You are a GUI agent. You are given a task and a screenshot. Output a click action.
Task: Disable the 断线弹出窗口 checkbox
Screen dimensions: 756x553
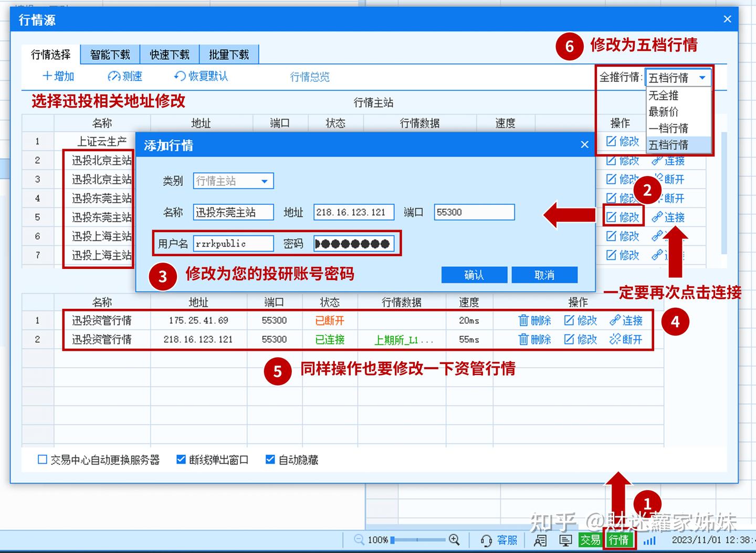click(x=180, y=460)
